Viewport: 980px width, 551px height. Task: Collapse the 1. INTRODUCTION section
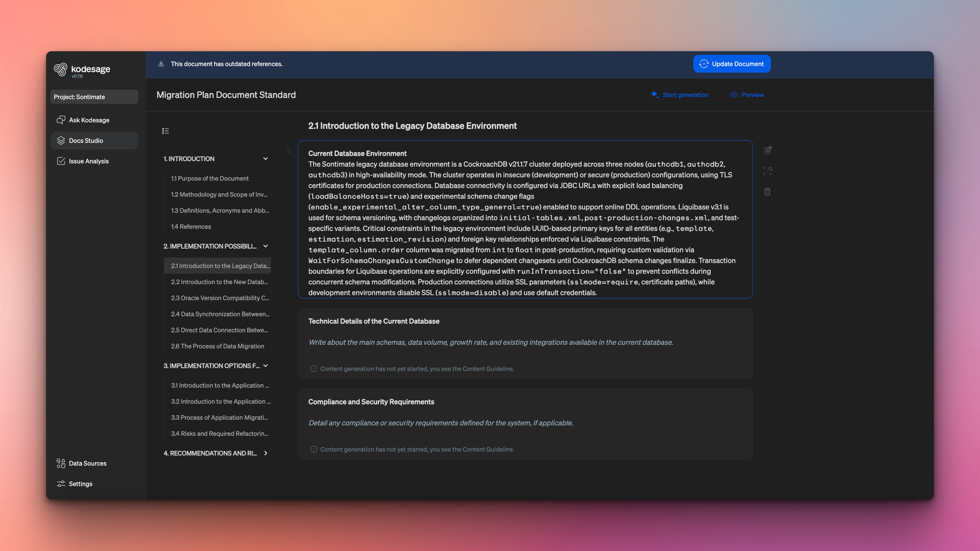tap(265, 159)
